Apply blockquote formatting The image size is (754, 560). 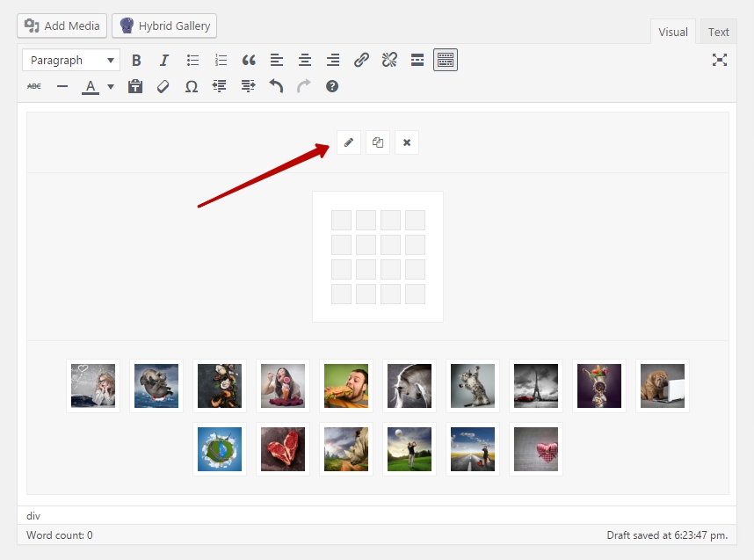click(249, 60)
